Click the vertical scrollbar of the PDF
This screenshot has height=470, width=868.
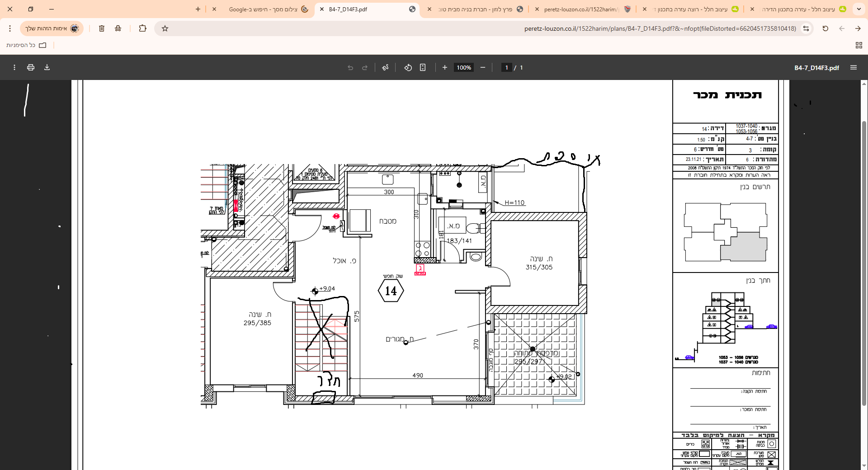864,262
